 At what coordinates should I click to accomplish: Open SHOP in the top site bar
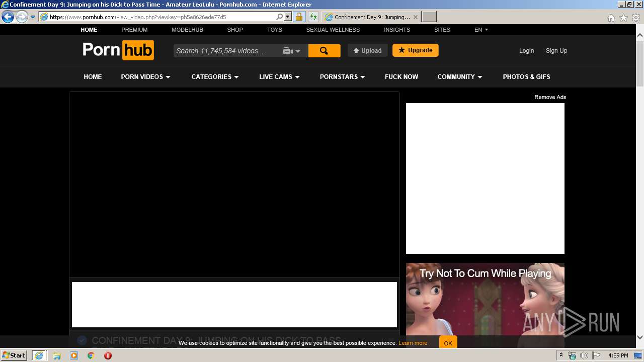[x=235, y=30]
